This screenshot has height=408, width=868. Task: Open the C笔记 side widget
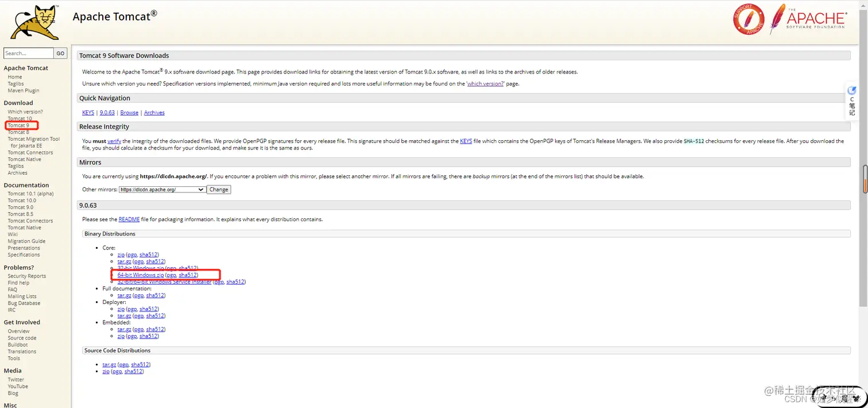pos(852,102)
